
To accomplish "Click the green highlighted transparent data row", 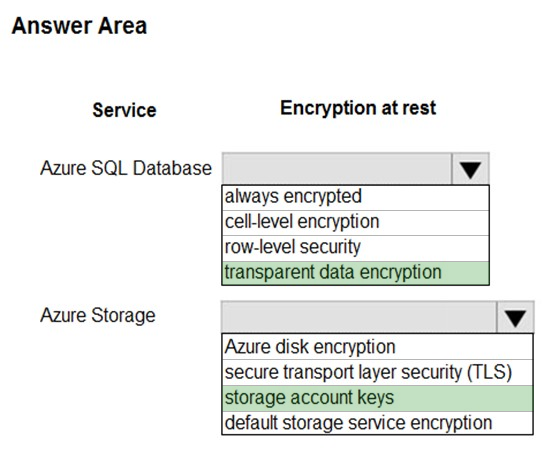I will coord(355,273).
